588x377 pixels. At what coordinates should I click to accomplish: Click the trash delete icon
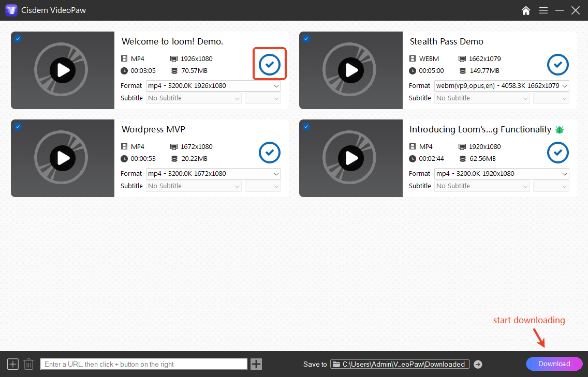coord(29,364)
